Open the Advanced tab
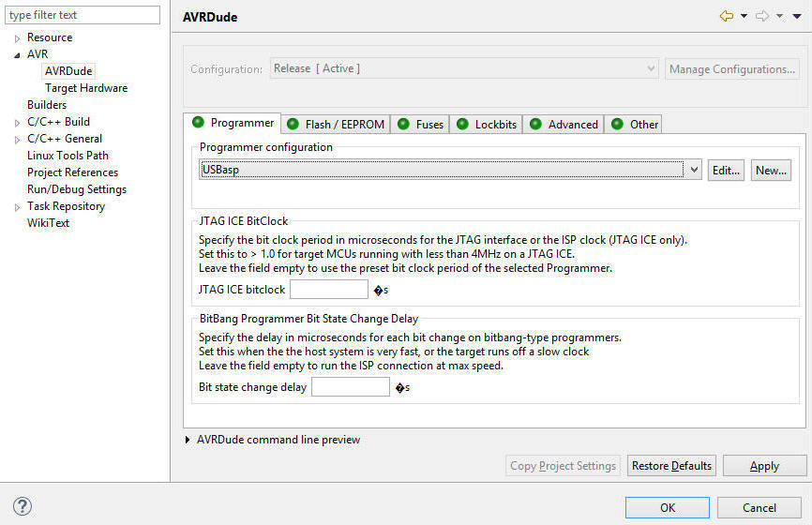 pos(564,124)
